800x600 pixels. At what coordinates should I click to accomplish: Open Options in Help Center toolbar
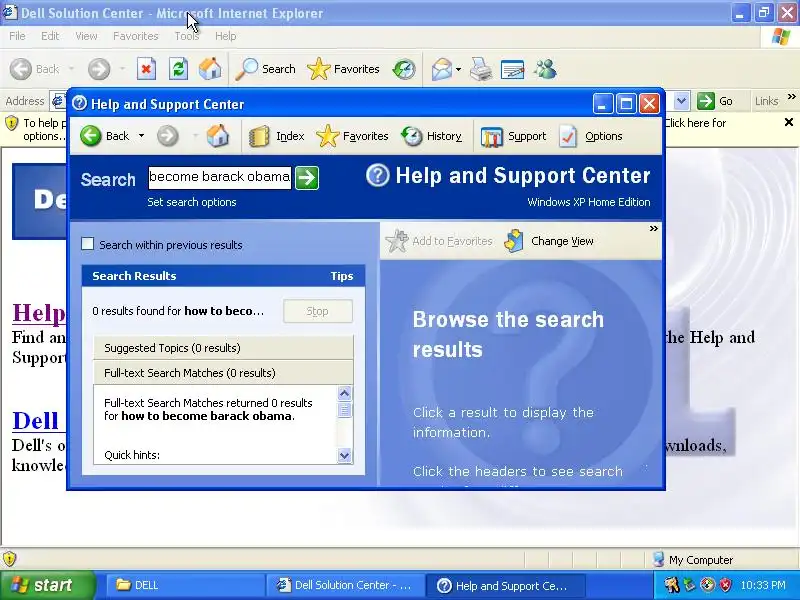point(591,136)
